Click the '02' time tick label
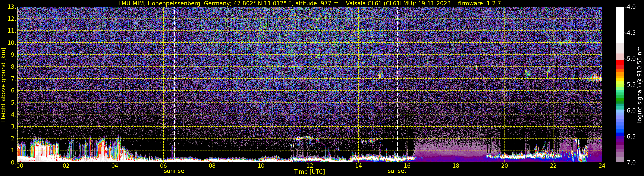The width and height of the screenshot is (644, 176). click(66, 166)
